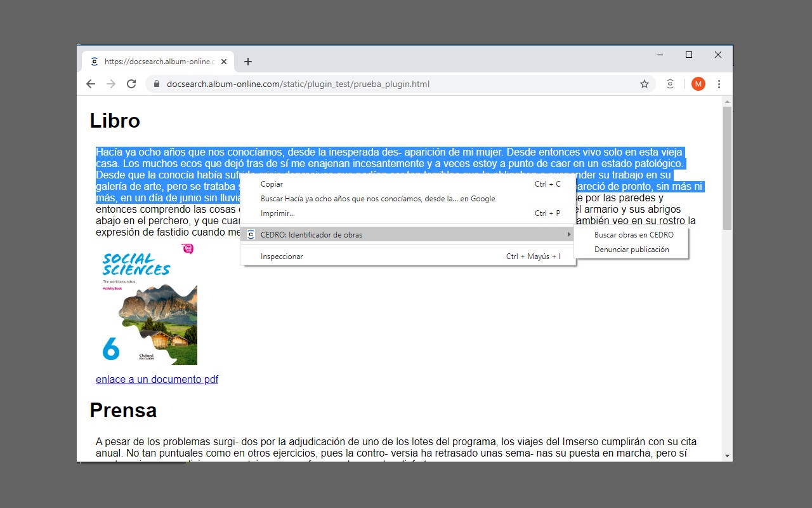
Task: Select Denunciar publicación option
Action: point(631,250)
